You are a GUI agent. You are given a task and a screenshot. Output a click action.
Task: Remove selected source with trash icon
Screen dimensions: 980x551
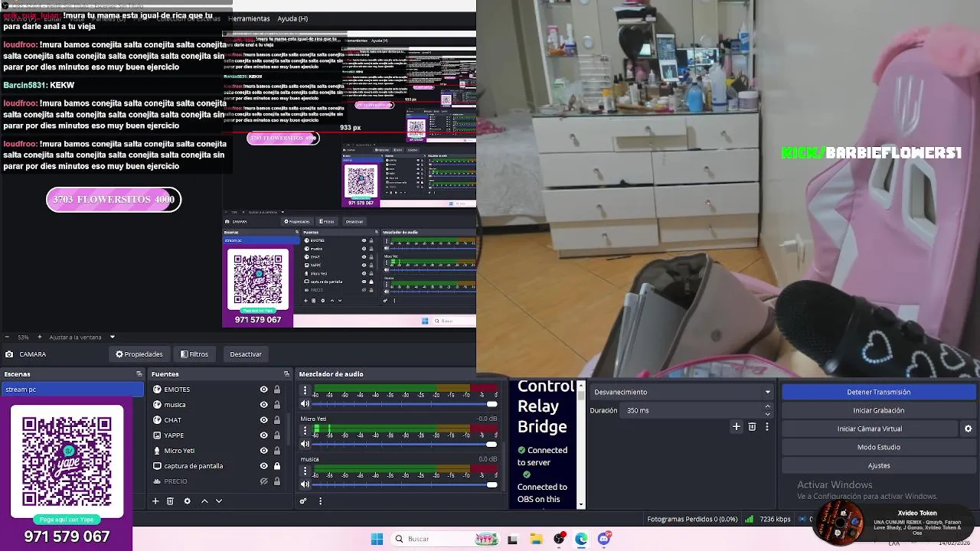pos(170,501)
